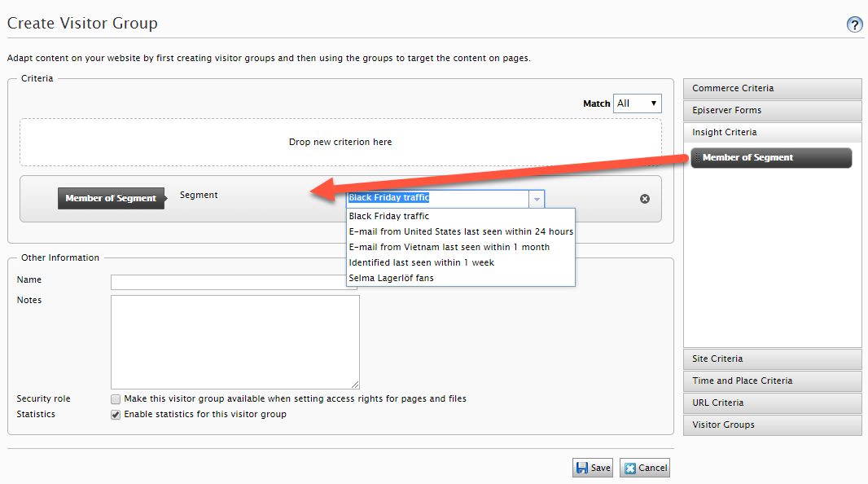Open the Segment selection dropdown
This screenshot has height=484, width=868.
(536, 198)
